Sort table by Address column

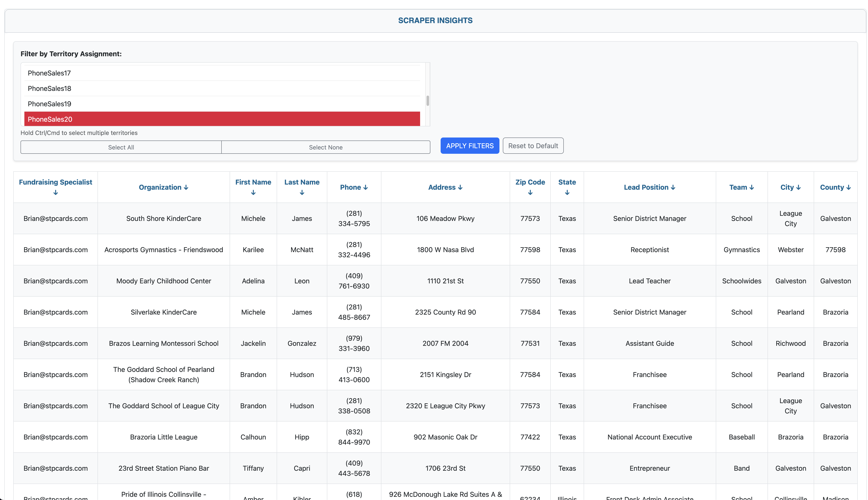(445, 188)
